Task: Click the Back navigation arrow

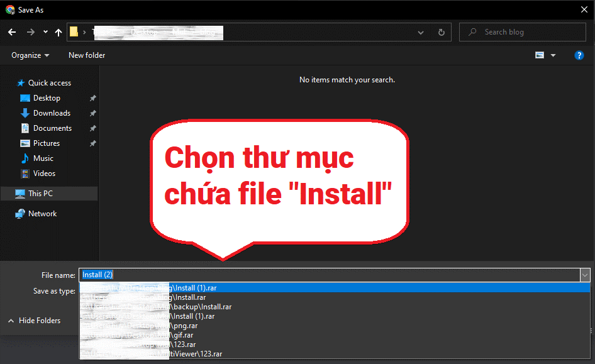Action: click(12, 32)
